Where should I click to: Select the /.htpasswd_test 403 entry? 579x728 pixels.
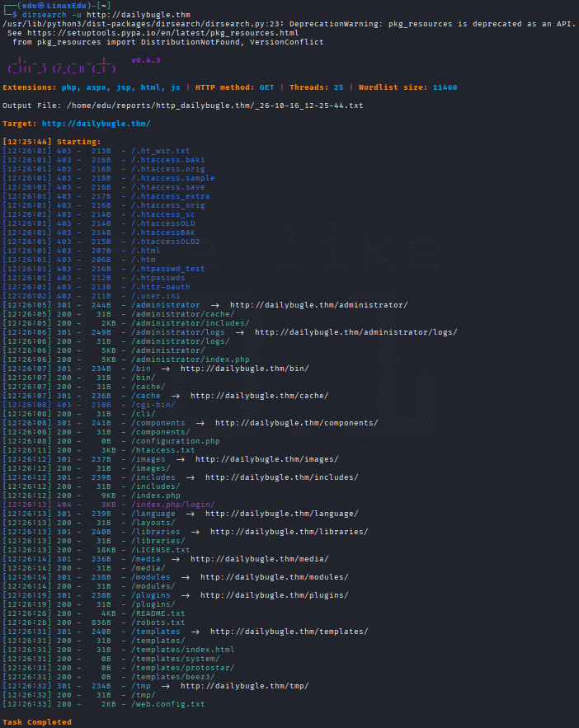(x=104, y=269)
